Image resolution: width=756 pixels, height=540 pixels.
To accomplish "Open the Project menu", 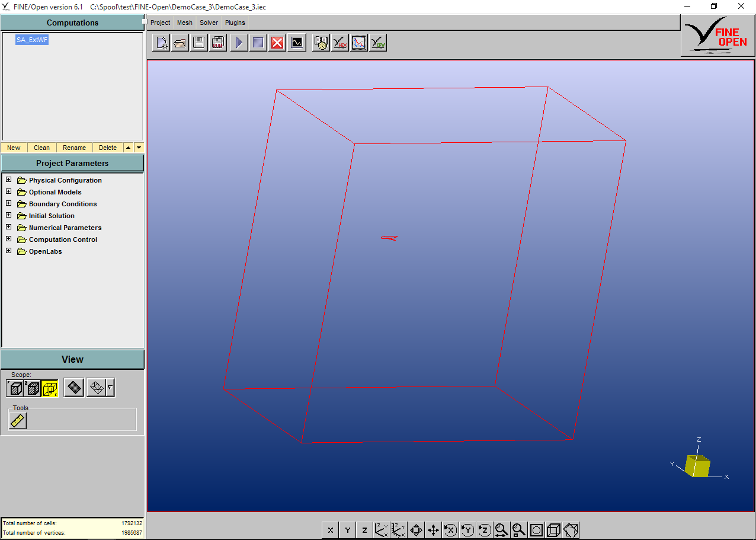I will point(160,23).
